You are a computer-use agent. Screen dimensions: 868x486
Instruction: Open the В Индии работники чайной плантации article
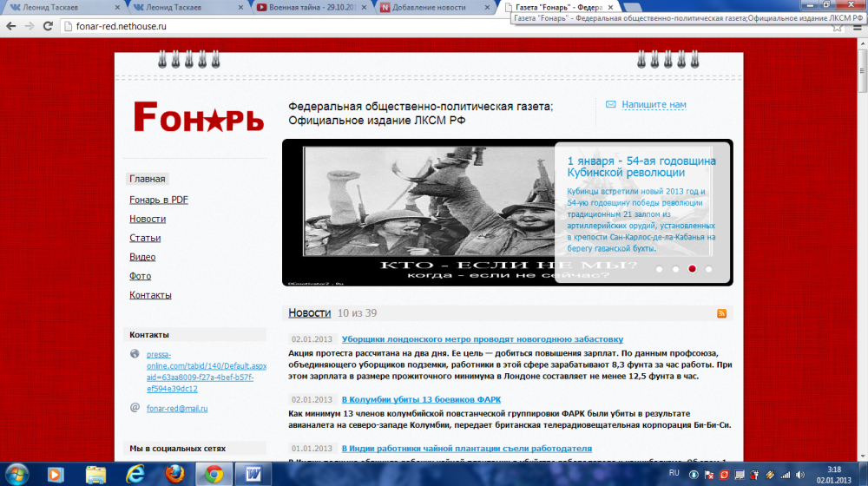[x=467, y=449]
